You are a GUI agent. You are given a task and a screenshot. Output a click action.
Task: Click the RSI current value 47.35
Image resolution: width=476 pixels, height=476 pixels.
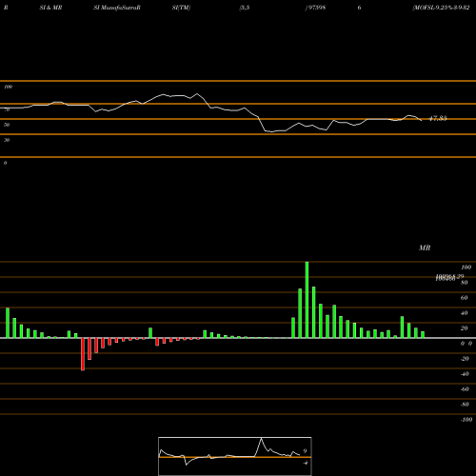coord(438,118)
